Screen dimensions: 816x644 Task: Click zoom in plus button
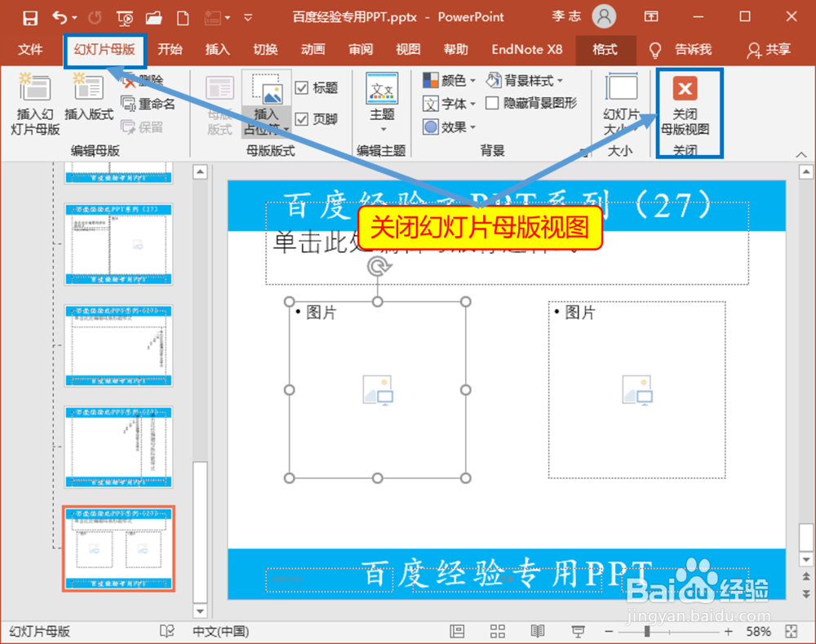(x=729, y=632)
